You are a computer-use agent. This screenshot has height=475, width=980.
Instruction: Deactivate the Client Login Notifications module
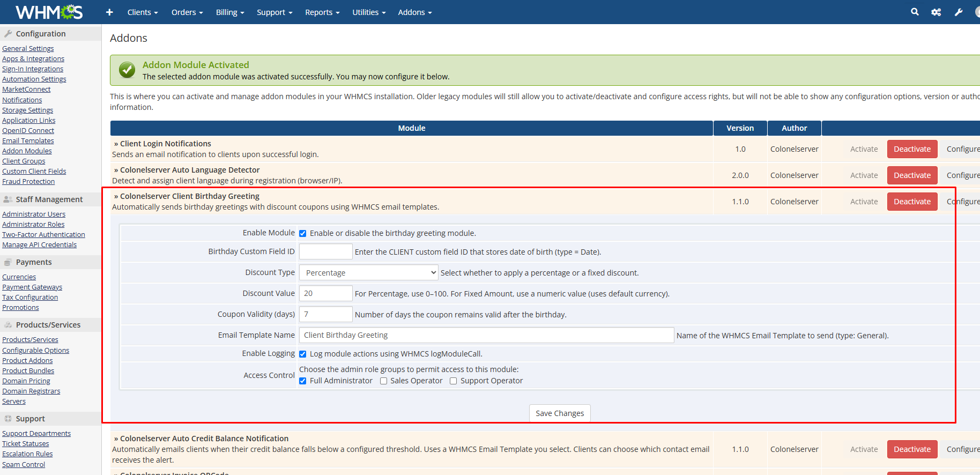coord(912,149)
